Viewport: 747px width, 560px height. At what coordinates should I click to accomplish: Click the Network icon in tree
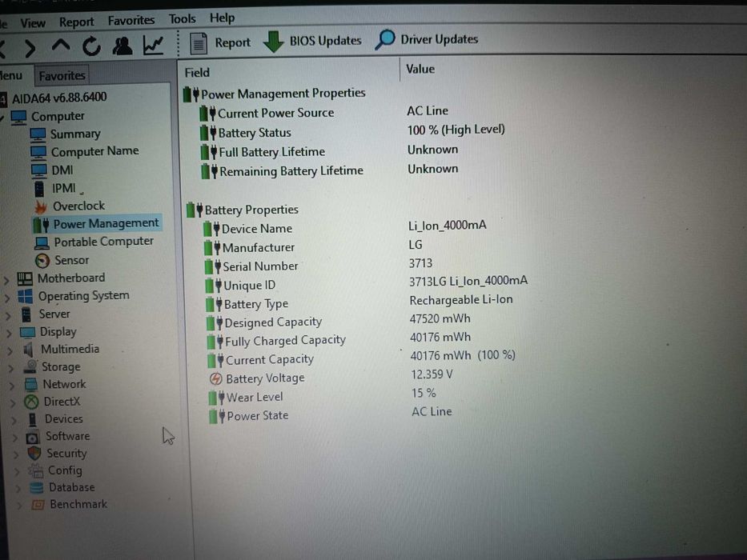pyautogui.click(x=31, y=384)
